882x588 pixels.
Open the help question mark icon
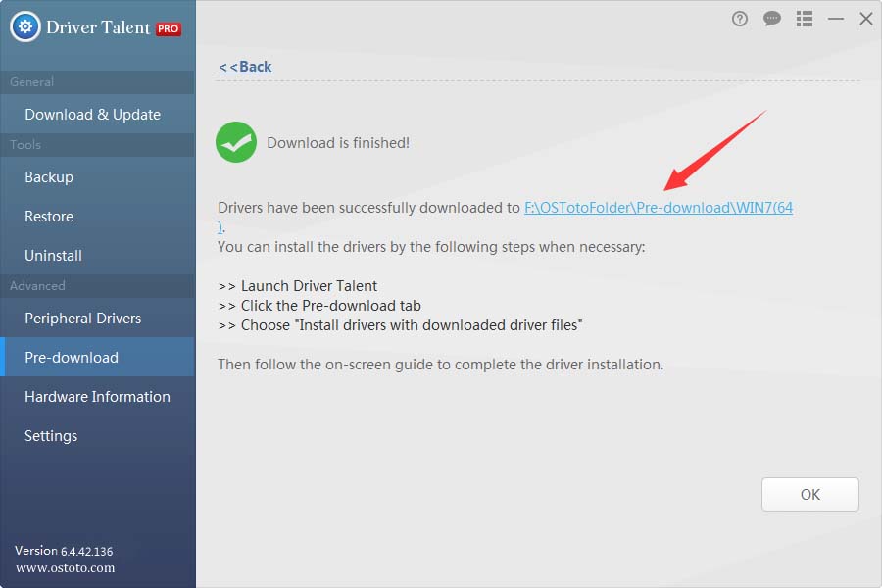740,20
